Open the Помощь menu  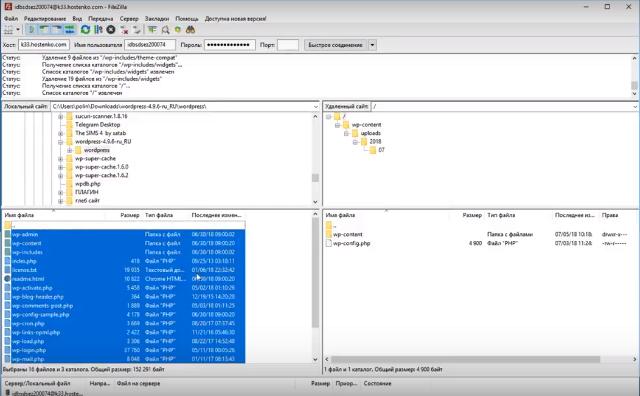(187, 19)
